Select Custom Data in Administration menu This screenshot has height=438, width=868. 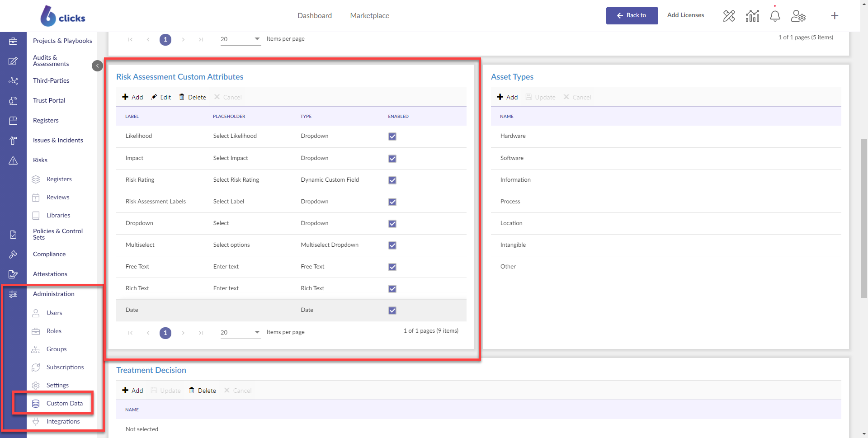point(64,403)
